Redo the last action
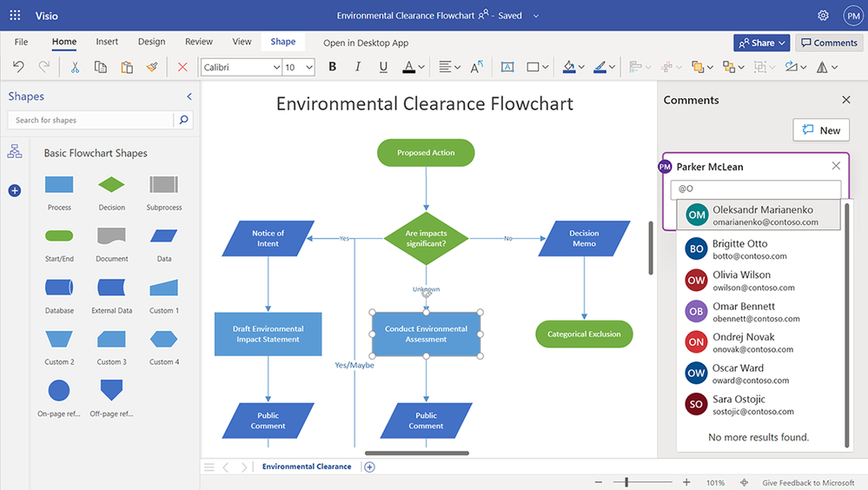The height and width of the screenshot is (490, 868). [44, 67]
